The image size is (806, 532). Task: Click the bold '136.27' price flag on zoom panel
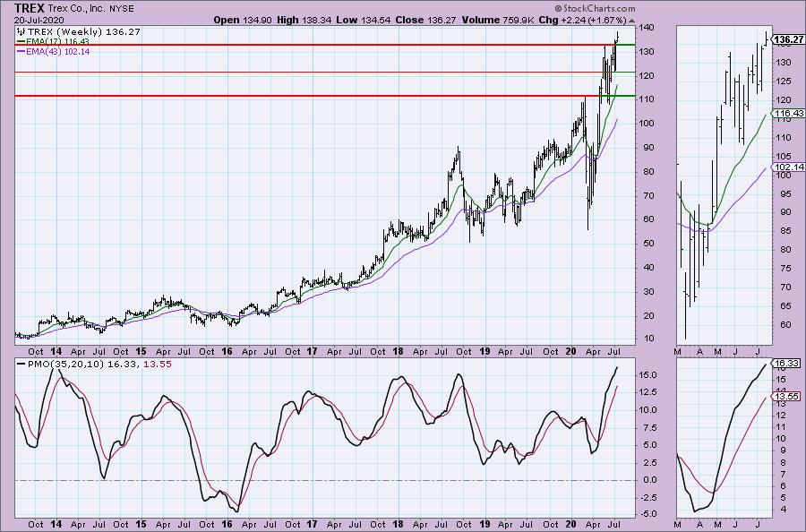pos(788,39)
